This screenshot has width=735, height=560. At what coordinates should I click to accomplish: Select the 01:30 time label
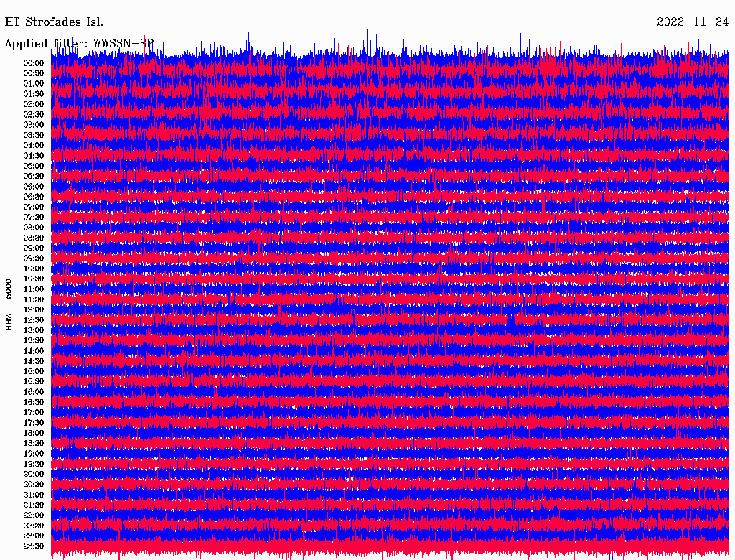(34, 94)
